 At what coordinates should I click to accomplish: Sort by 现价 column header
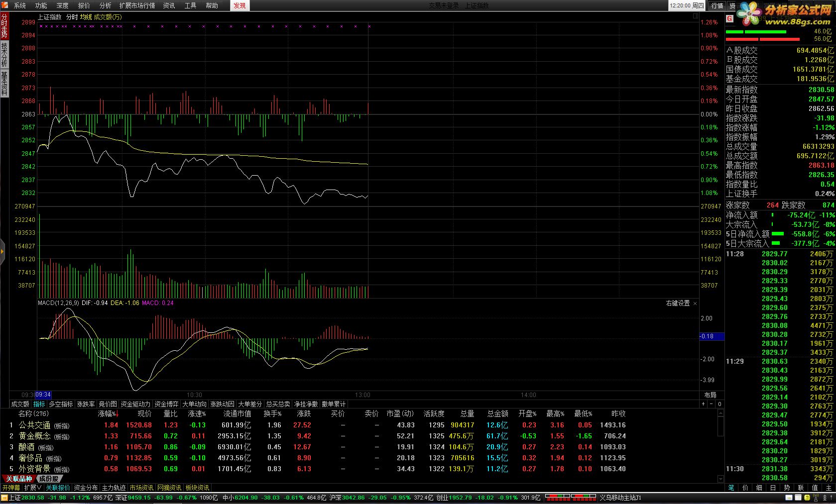pos(144,414)
